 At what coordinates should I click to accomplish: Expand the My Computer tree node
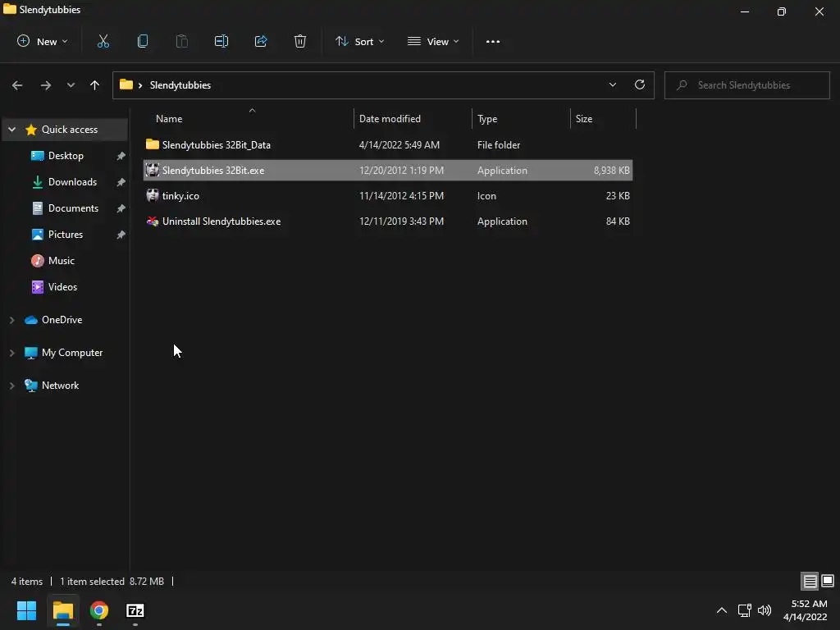tap(12, 353)
